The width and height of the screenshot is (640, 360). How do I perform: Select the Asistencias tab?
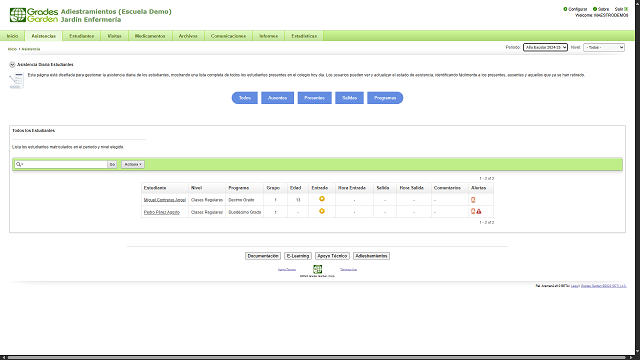(x=43, y=36)
